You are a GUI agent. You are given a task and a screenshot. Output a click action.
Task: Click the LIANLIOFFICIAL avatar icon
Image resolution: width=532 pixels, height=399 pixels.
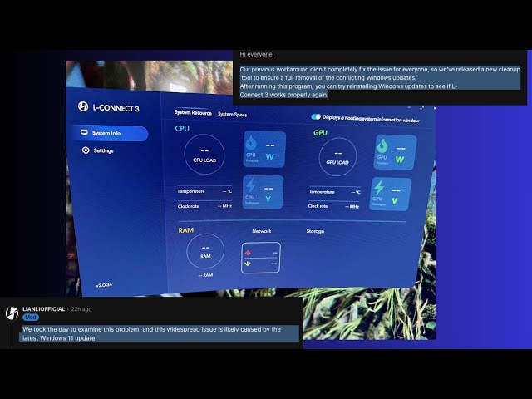pyautogui.click(x=12, y=313)
